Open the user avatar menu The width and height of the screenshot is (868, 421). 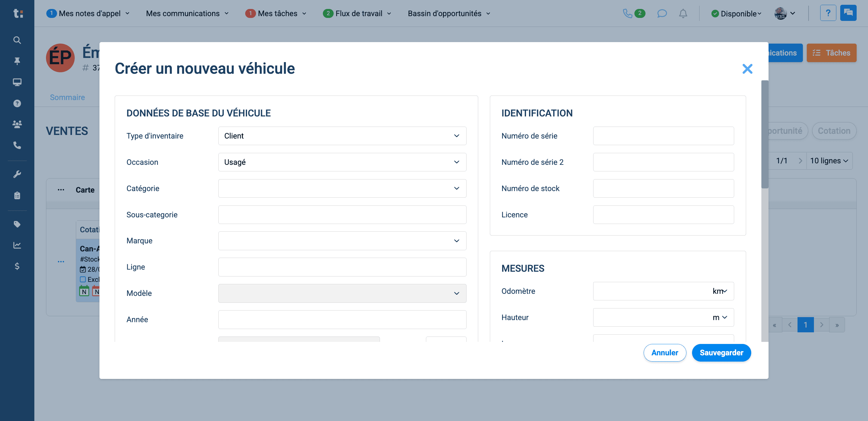coord(785,13)
